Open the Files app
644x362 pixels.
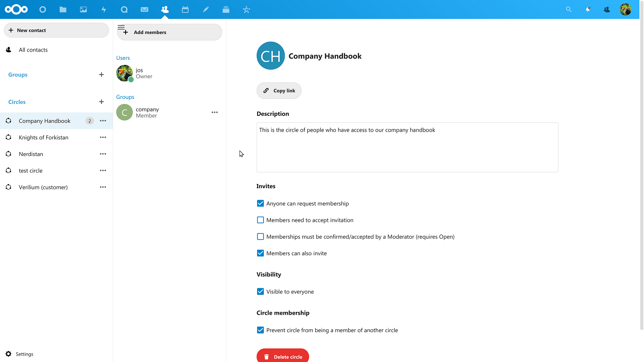(63, 9)
